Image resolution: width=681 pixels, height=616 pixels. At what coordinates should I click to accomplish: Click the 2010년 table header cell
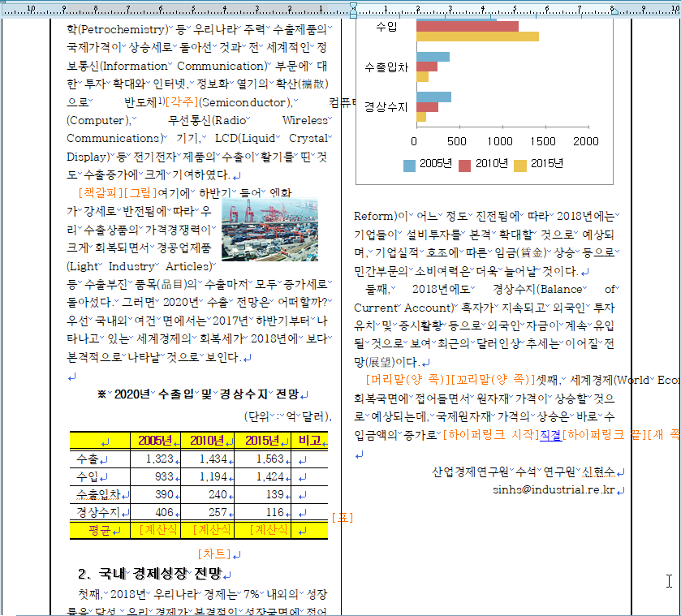(x=207, y=441)
